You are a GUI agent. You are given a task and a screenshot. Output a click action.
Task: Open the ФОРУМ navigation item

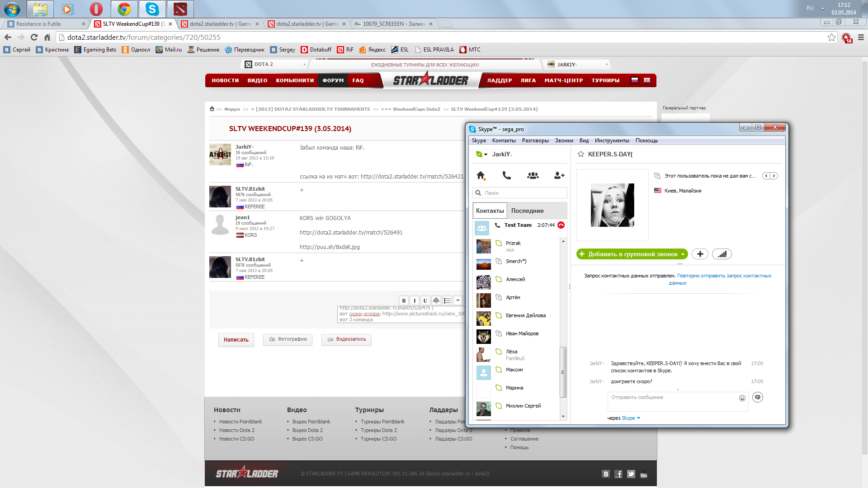pyautogui.click(x=333, y=80)
